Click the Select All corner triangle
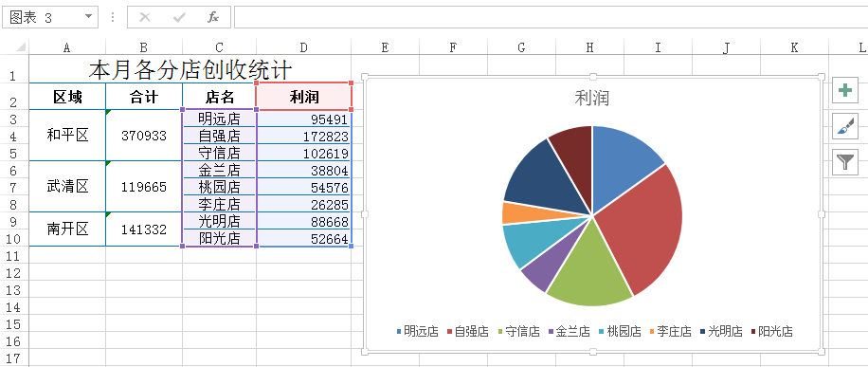 [x=21, y=47]
